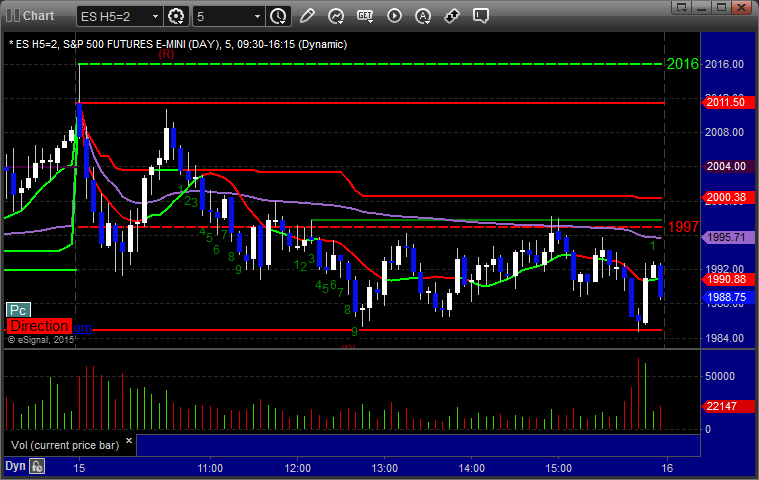The image size is (759, 480).
Task: Click the 2004.00 price marker
Action: pyautogui.click(x=728, y=166)
